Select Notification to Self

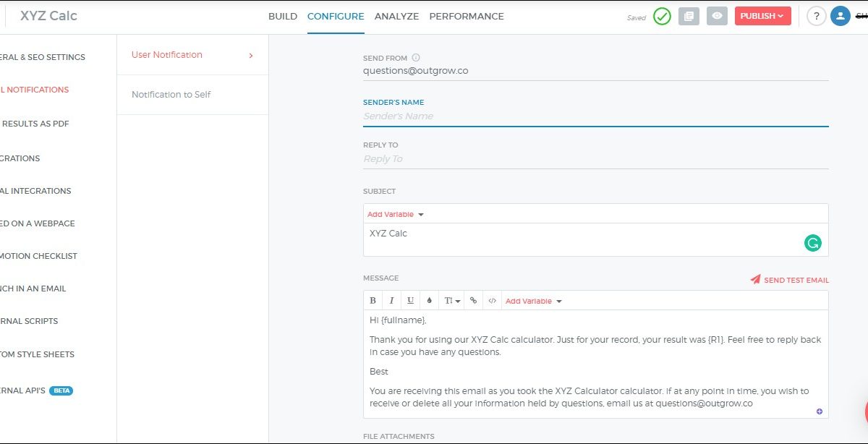pos(171,94)
